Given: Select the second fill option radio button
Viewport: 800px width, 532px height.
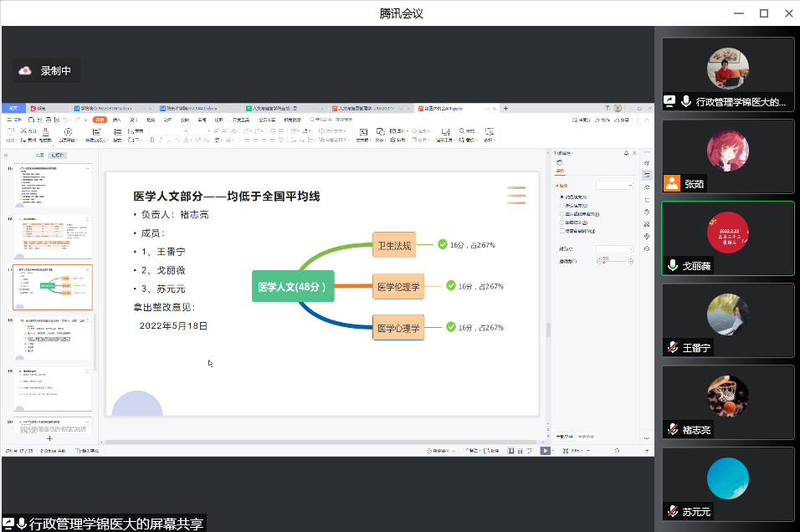Looking at the screenshot, I should point(562,205).
